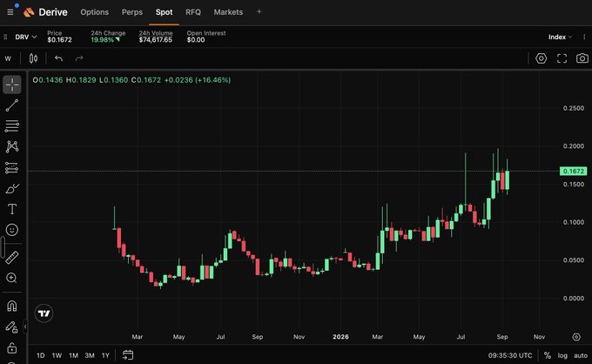Toggle percentage scale
Viewport: 592px width, 364px height.
[547, 355]
